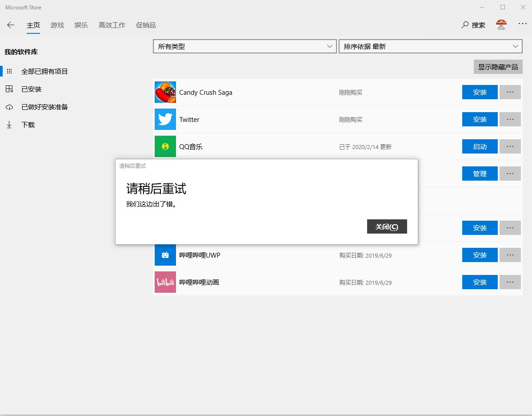Click the cloud icon beside 已做好安装准备
532x416 pixels.
click(x=9, y=107)
